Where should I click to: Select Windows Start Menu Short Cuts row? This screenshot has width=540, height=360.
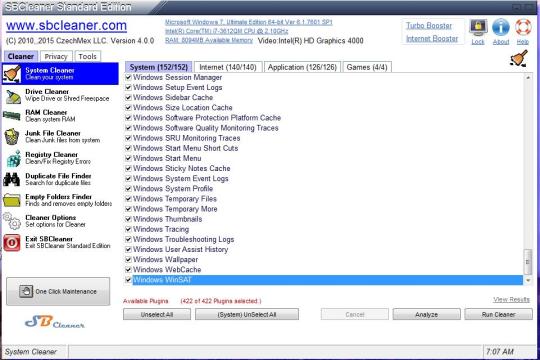tap(186, 148)
